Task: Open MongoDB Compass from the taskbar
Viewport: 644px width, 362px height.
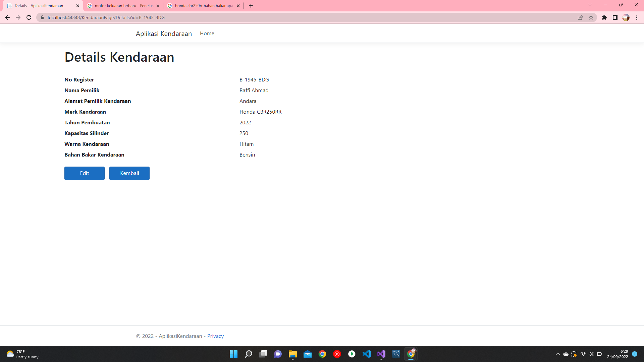Action: pos(352,354)
